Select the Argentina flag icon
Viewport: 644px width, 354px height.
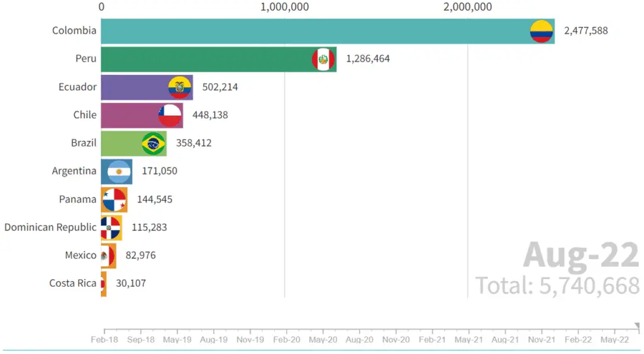119,171
